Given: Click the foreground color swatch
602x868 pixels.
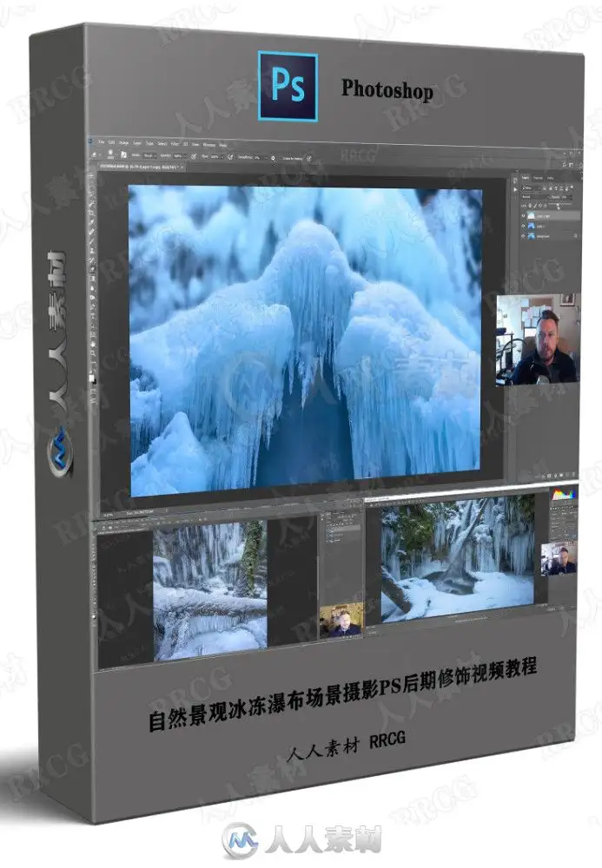Looking at the screenshot, I should coord(91,378).
